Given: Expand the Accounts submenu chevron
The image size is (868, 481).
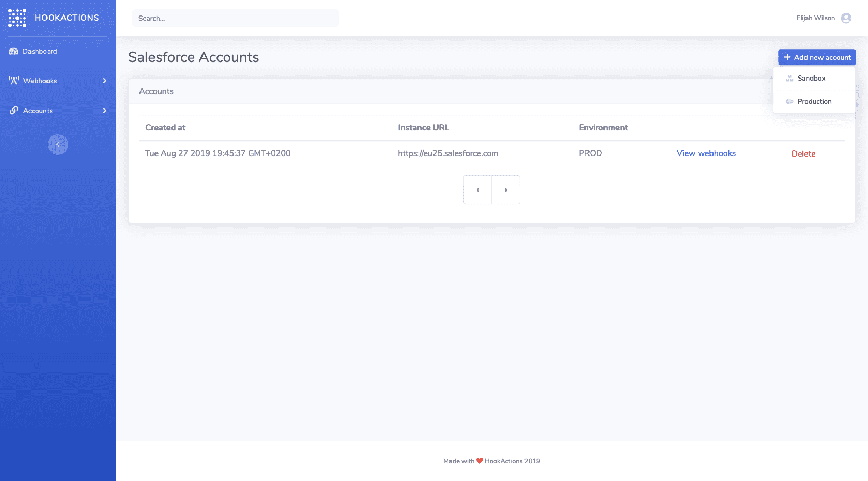Looking at the screenshot, I should (105, 111).
